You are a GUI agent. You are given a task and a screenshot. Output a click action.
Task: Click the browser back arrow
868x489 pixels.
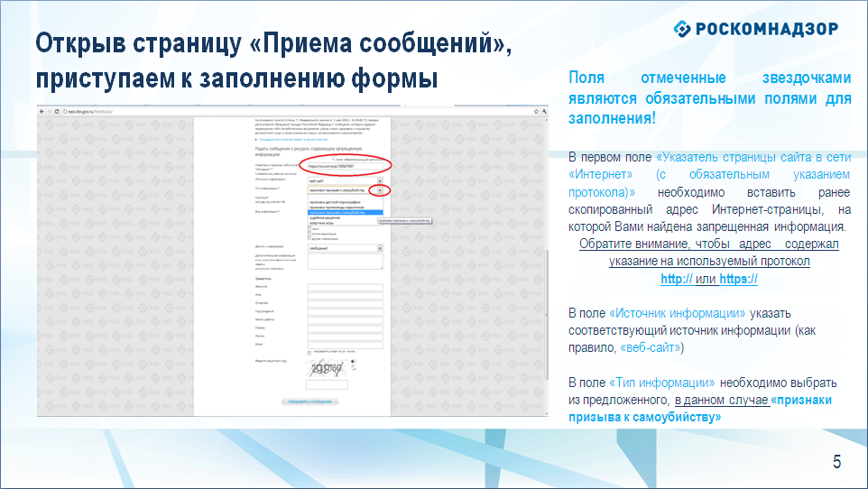click(42, 111)
